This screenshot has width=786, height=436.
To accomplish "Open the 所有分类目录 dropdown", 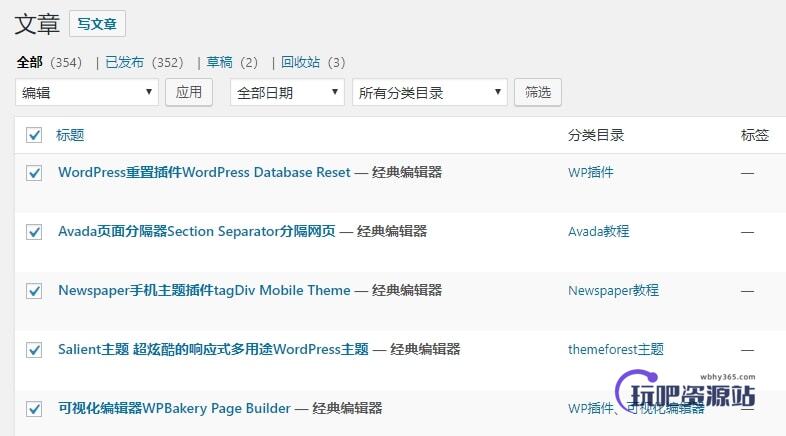I will click(430, 92).
